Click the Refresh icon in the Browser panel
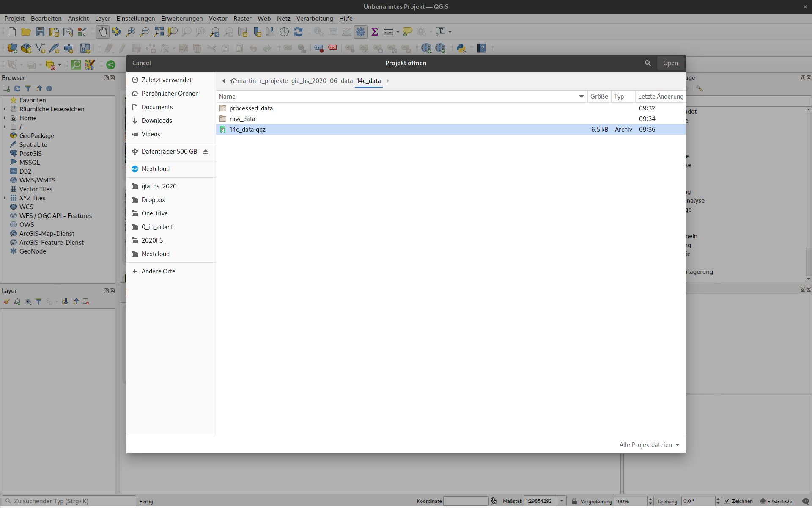This screenshot has height=508, width=812. tap(17, 88)
